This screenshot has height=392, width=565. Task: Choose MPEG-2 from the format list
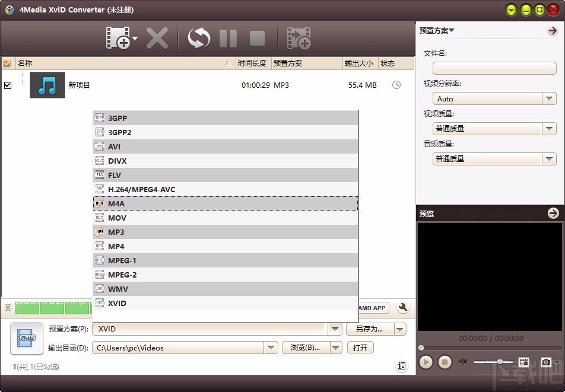(x=226, y=275)
